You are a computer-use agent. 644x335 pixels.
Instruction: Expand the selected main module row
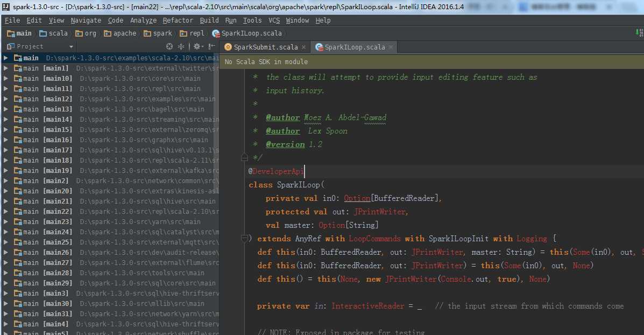6,58
